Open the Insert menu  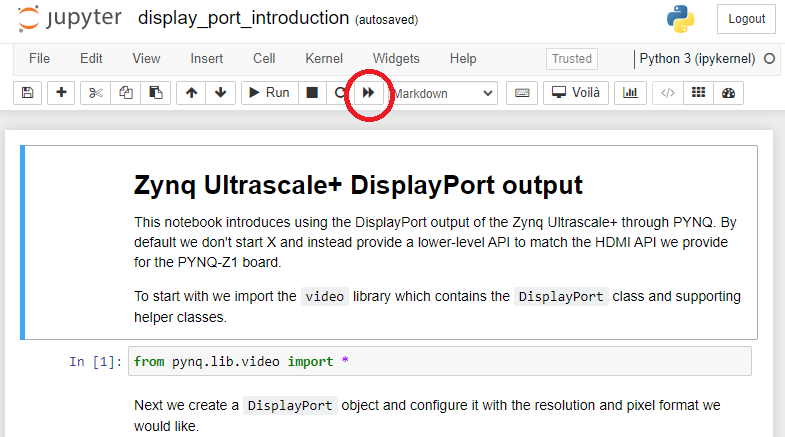(x=207, y=59)
